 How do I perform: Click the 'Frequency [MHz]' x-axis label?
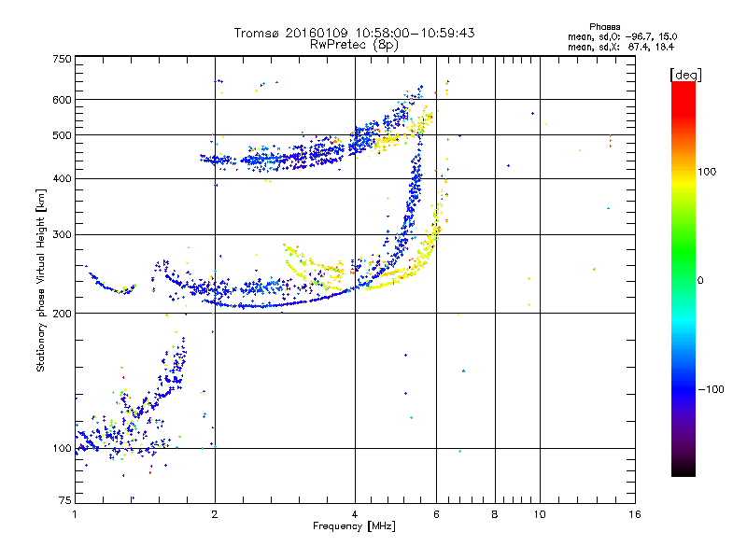[x=354, y=526]
